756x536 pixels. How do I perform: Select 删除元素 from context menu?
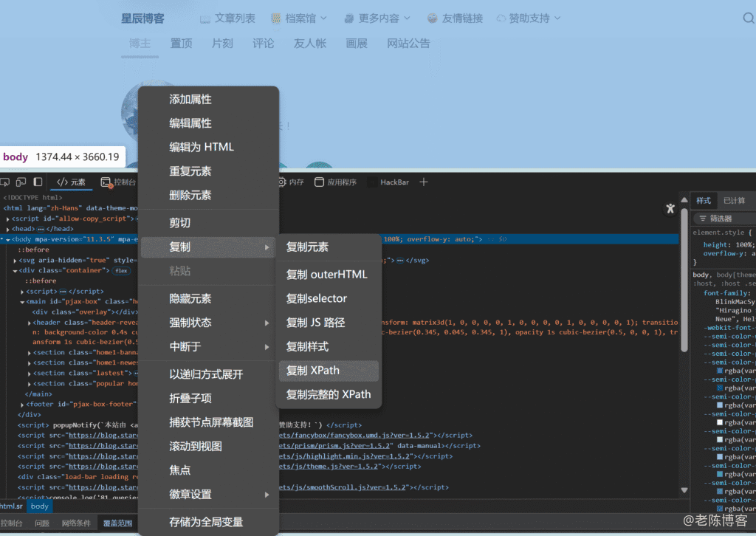(209, 195)
